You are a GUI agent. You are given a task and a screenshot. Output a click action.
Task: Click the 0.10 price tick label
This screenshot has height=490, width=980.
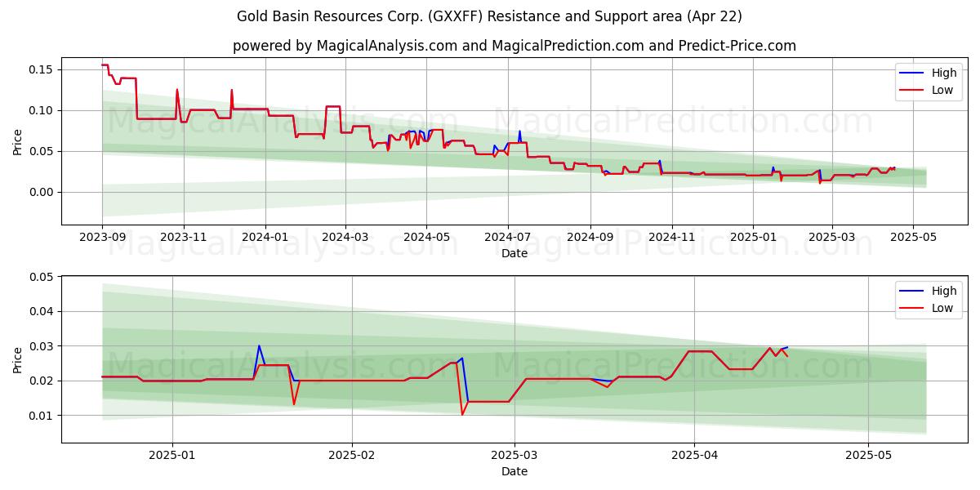pos(41,111)
